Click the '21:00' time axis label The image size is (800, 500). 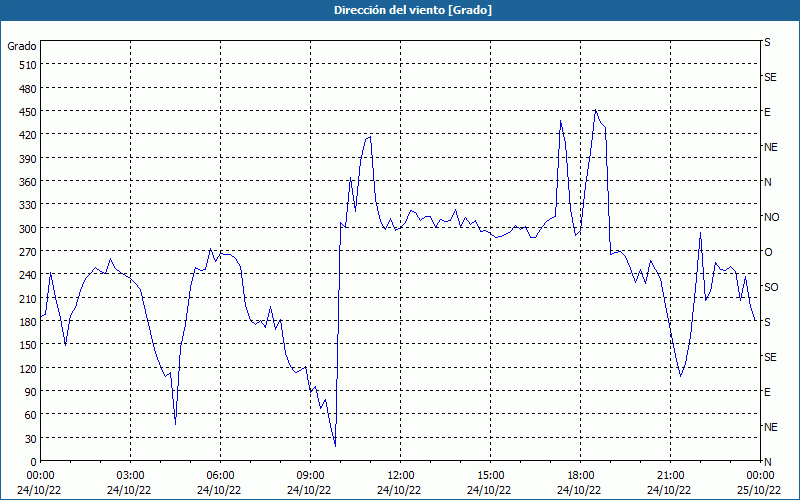[x=670, y=476]
